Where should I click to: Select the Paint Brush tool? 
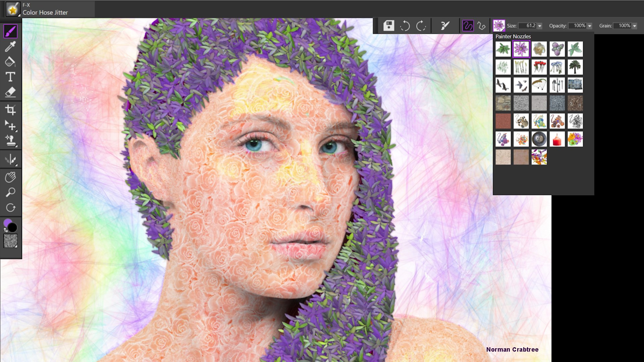(x=10, y=31)
